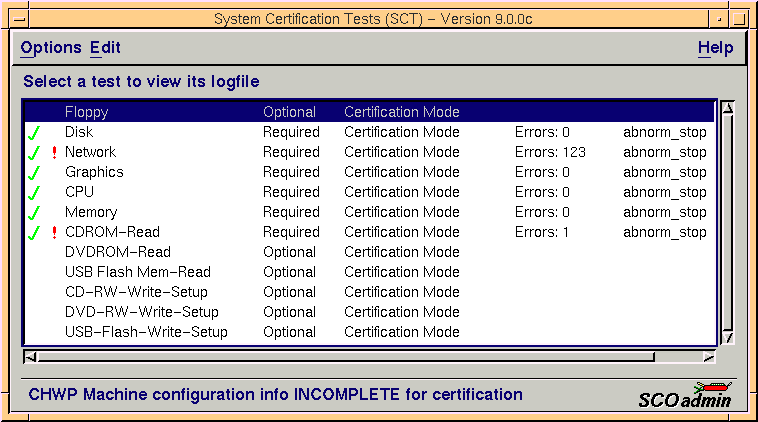Click green checkmark beside CDROM-Read
Image resolution: width=758 pixels, height=422 pixels.
click(x=34, y=233)
